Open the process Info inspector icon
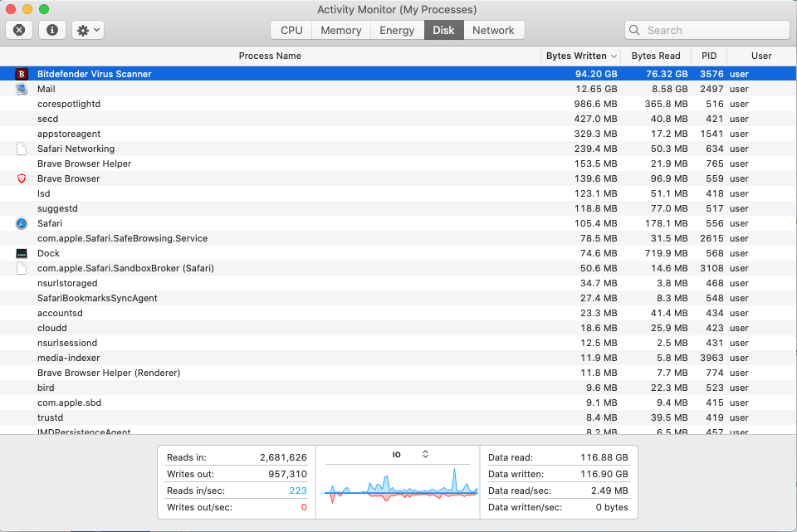The height and width of the screenshot is (532, 797). [51, 30]
